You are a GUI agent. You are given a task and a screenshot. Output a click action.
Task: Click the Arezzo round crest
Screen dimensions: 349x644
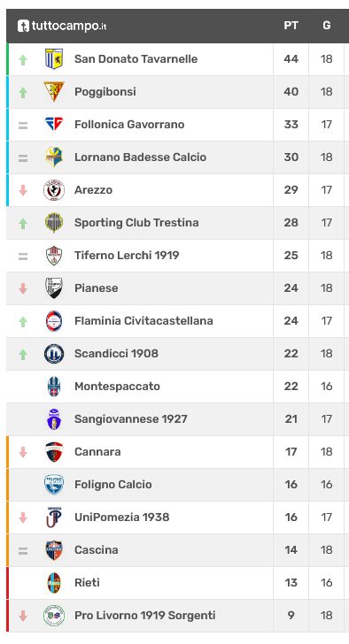54,189
